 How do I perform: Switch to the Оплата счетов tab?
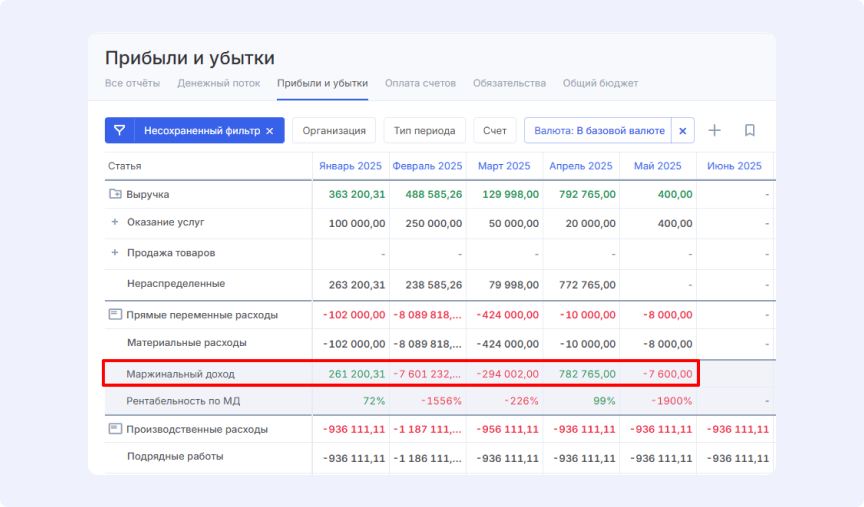coord(420,83)
